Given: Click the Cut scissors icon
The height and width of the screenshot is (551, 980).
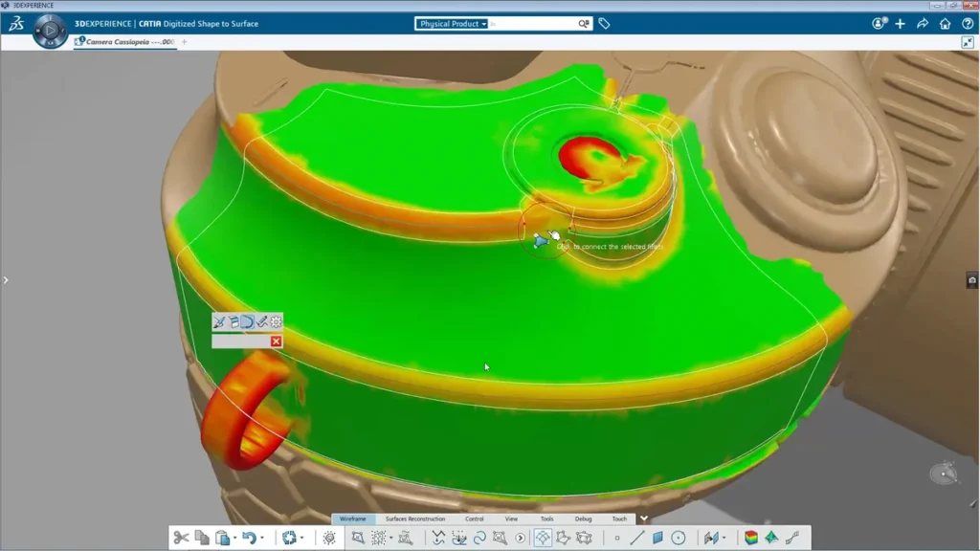Looking at the screenshot, I should (x=181, y=538).
